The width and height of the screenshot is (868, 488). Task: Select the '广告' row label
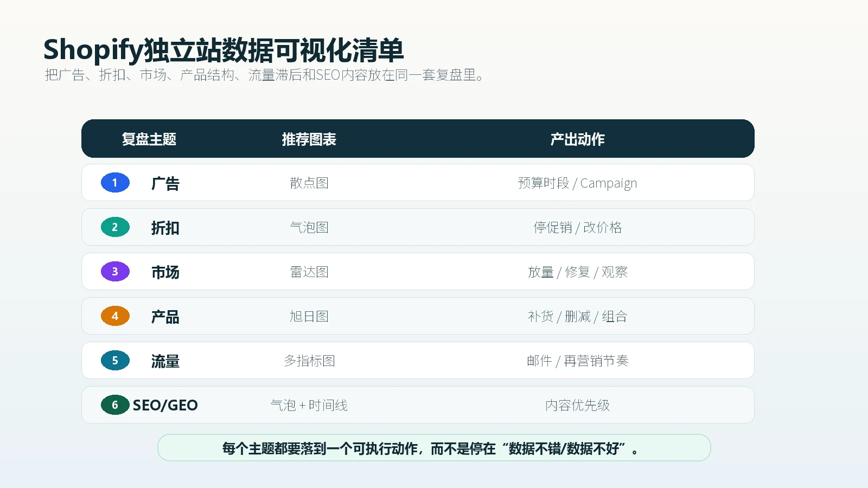165,184
